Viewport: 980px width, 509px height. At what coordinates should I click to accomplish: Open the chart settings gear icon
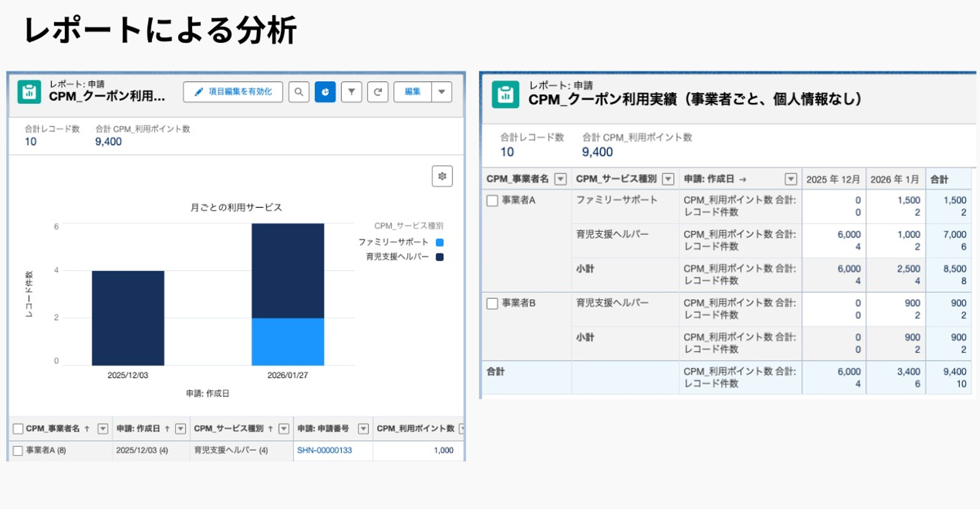[442, 176]
